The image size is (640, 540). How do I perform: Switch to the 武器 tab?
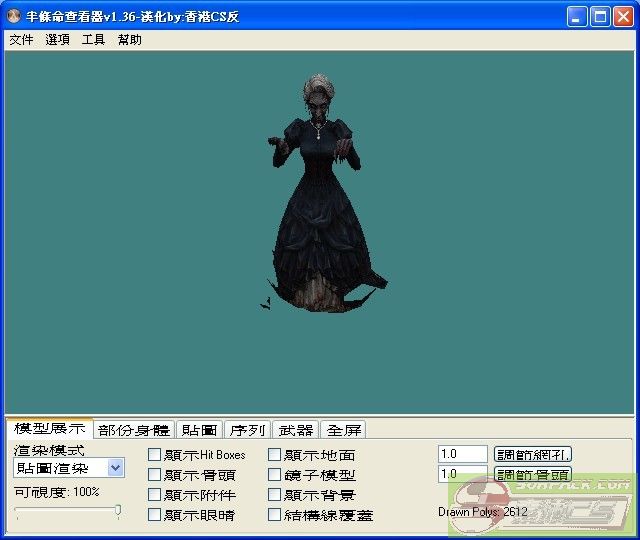pyautogui.click(x=295, y=430)
